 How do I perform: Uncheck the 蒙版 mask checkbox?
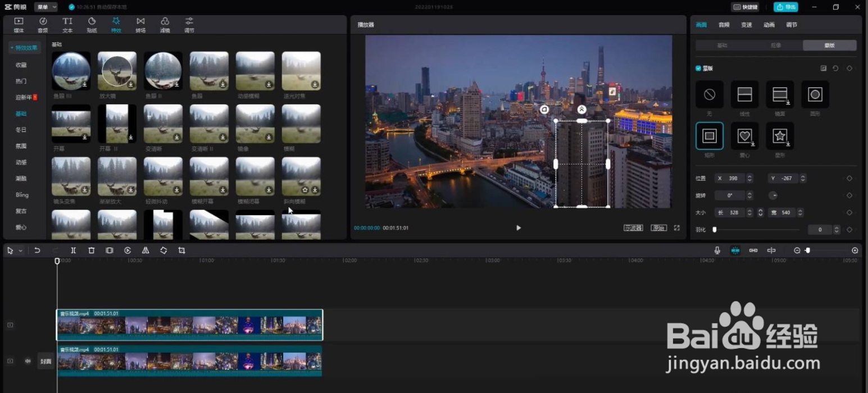point(698,68)
